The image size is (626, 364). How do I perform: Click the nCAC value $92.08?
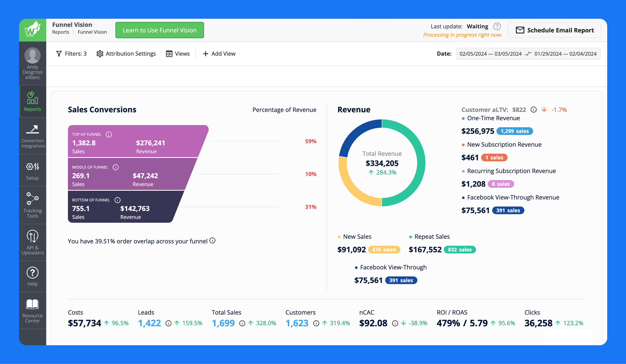coord(373,323)
